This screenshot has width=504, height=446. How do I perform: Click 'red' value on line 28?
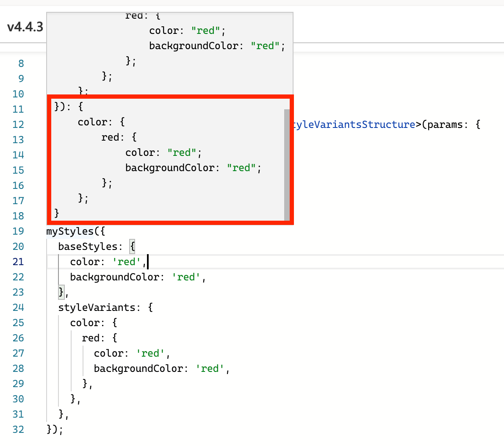(x=210, y=368)
